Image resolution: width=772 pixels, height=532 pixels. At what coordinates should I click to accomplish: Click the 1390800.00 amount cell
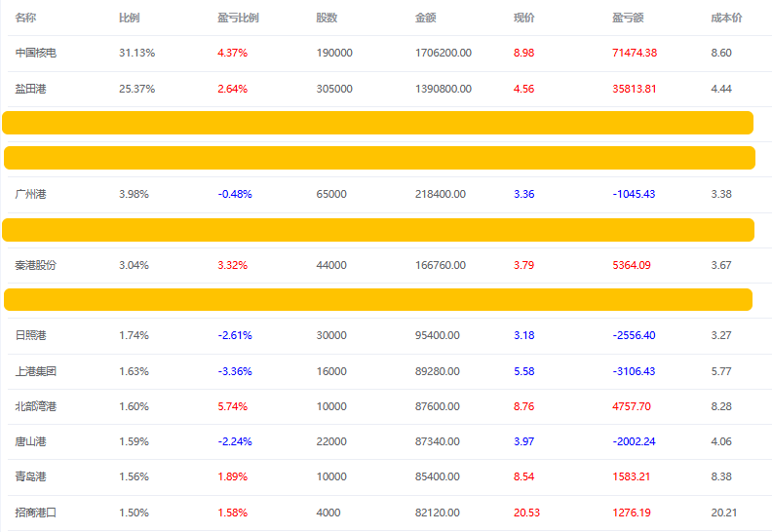click(x=444, y=89)
